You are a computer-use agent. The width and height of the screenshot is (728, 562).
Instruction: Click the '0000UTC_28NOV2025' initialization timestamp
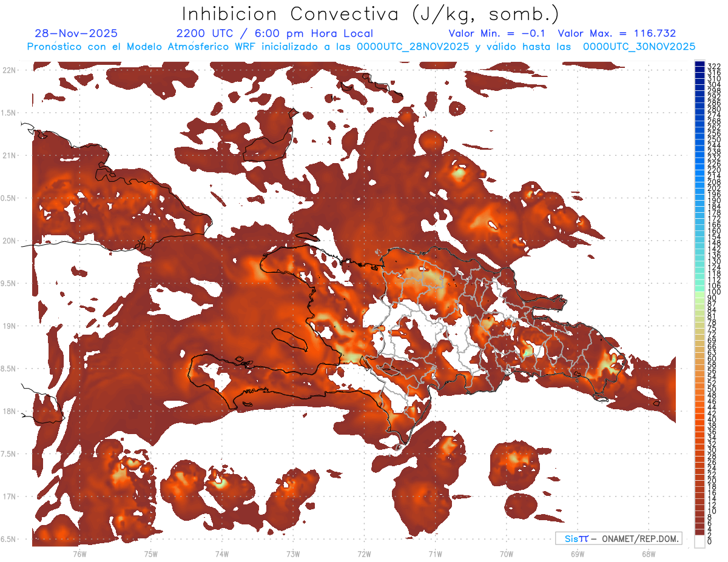(x=413, y=47)
